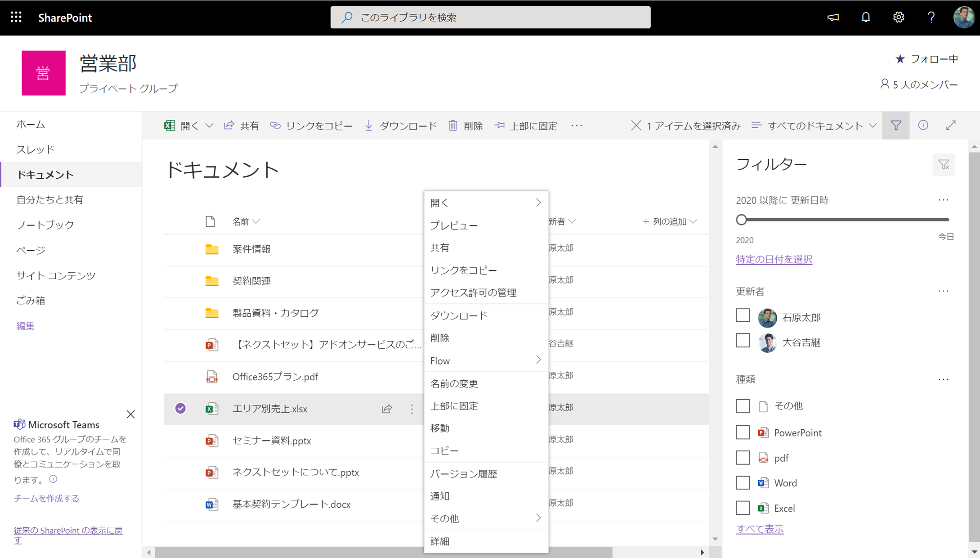Check the Word type checkbox
The width and height of the screenshot is (980, 558).
point(743,483)
